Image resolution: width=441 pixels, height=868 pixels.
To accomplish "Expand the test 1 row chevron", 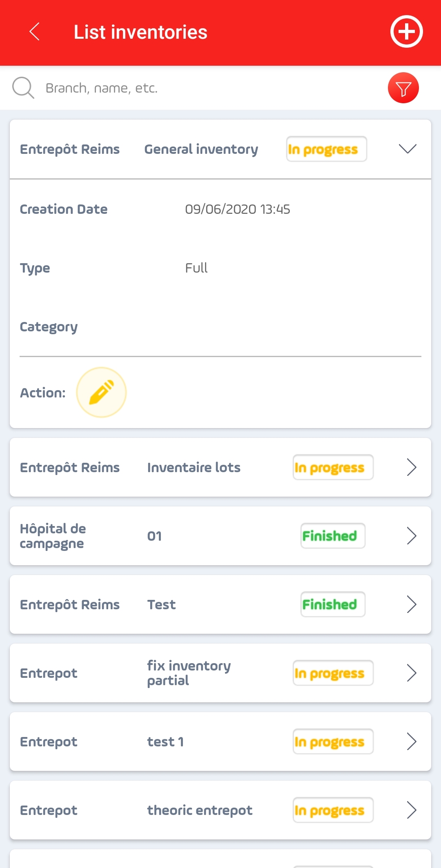I will tap(412, 741).
